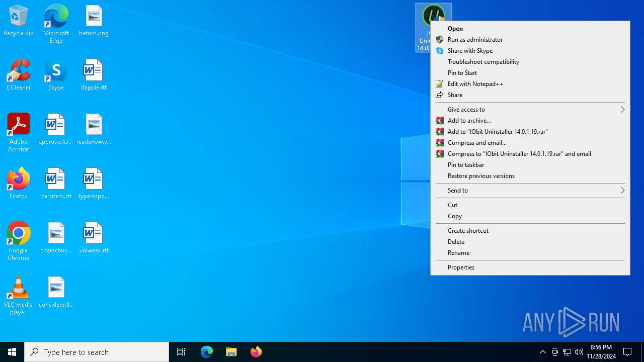Choose Rename from the context menu
644x362 pixels.
pos(530,253)
